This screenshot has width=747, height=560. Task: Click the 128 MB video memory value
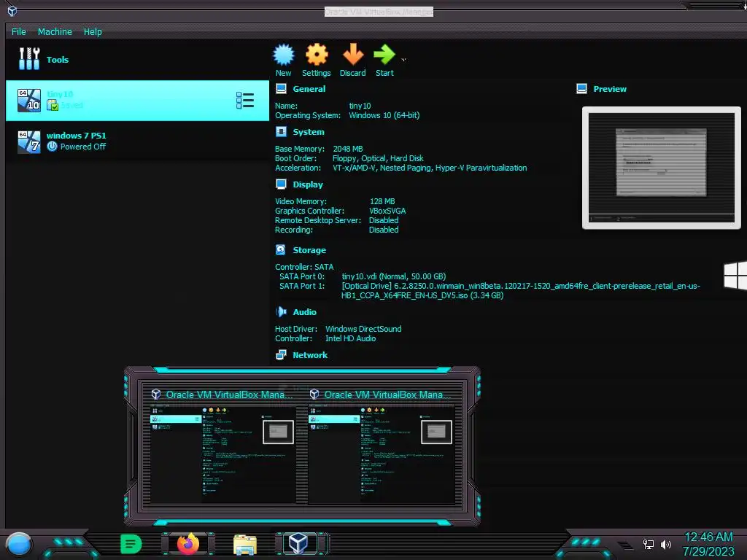coord(382,201)
